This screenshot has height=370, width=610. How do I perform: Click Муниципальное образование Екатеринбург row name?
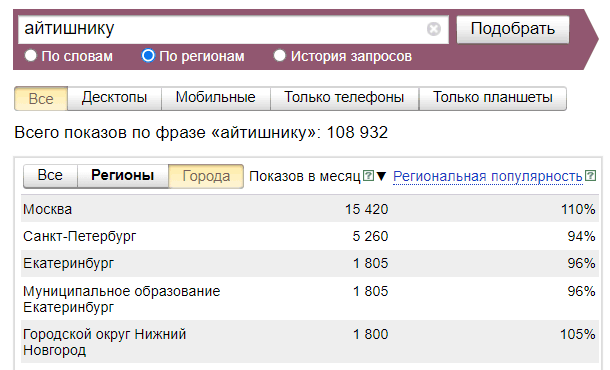(x=121, y=299)
